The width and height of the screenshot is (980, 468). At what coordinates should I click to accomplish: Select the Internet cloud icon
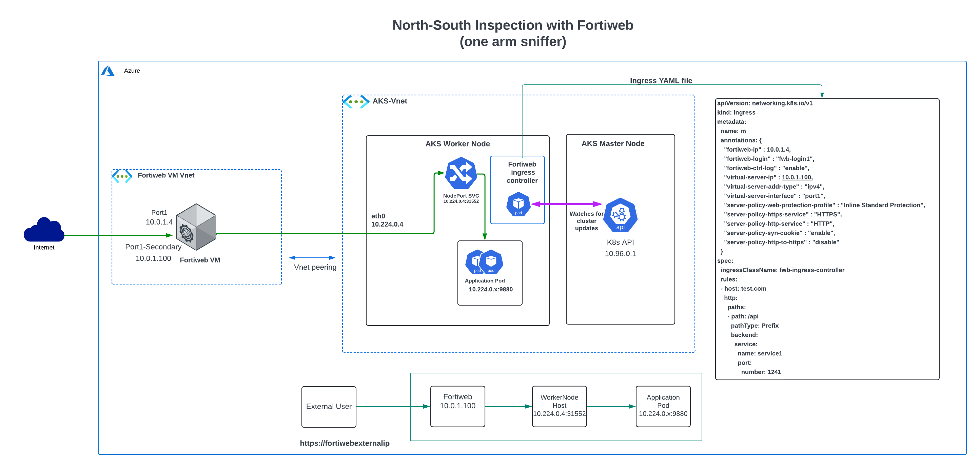pyautogui.click(x=44, y=230)
